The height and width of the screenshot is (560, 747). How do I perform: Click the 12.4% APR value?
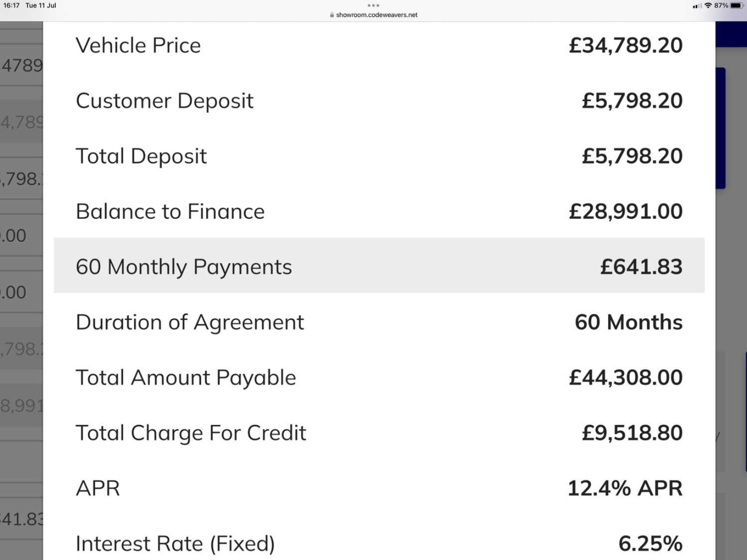(x=625, y=488)
